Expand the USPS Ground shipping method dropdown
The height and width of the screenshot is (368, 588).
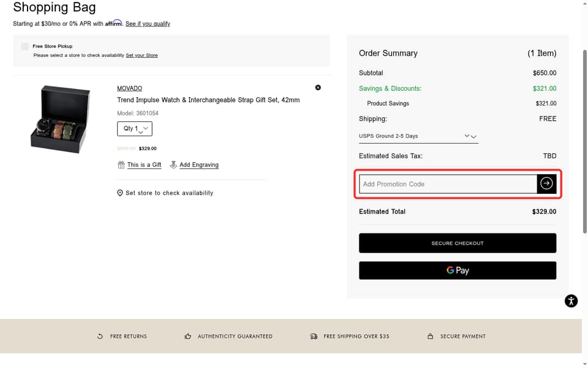click(418, 136)
